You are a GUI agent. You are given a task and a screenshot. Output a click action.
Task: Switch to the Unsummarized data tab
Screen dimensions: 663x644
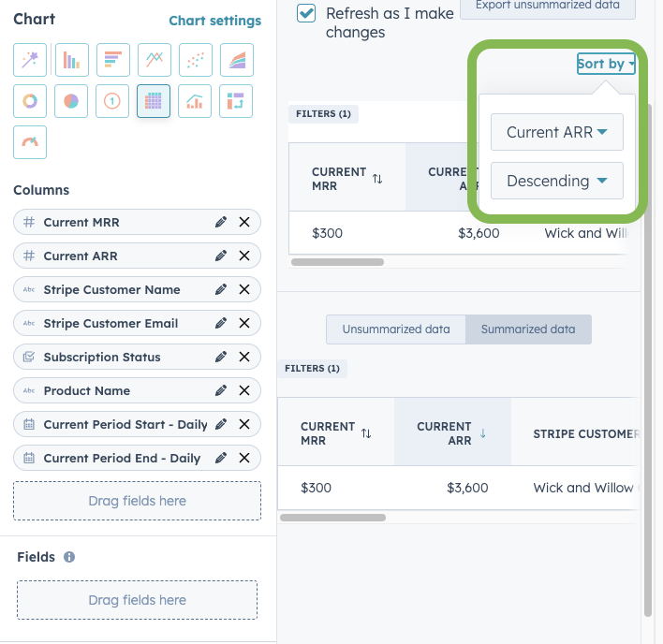pos(395,329)
